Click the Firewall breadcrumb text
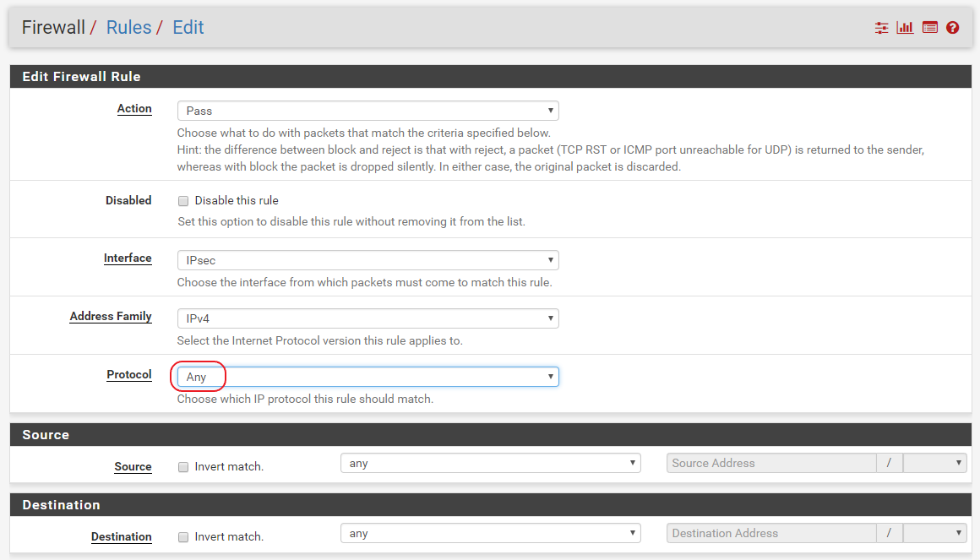 coord(53,28)
